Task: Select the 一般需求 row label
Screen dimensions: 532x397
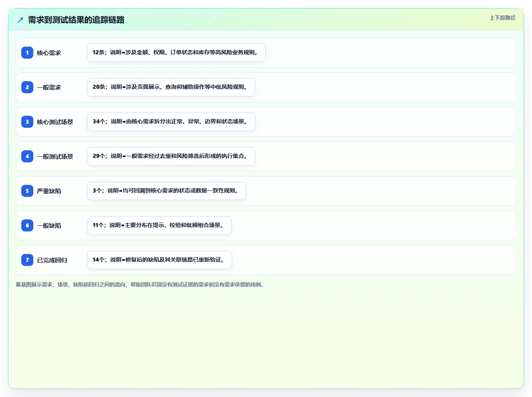Action: click(49, 87)
